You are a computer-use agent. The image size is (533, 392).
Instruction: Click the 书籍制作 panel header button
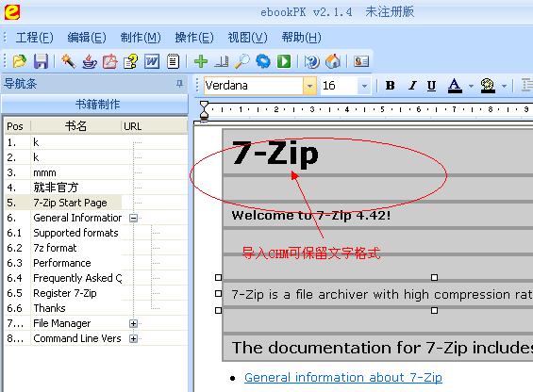pyautogui.click(x=95, y=105)
